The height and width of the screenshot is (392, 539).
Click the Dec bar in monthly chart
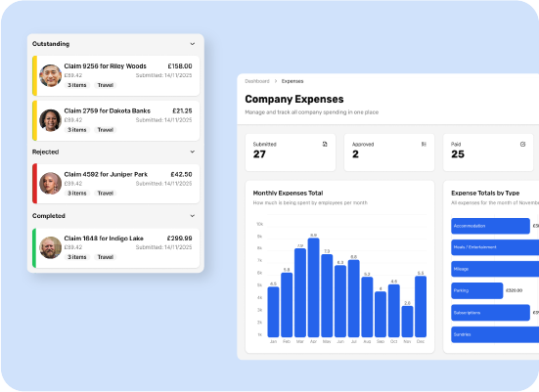point(421,306)
